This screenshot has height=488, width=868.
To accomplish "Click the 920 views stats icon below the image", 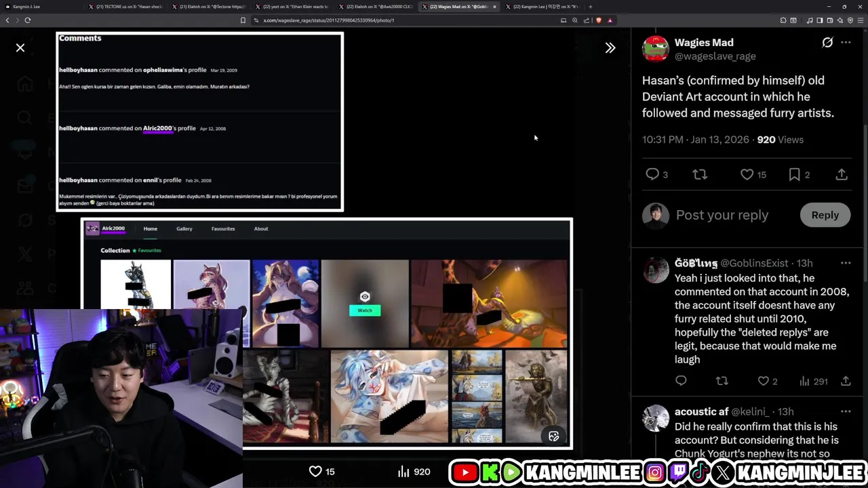I will pyautogui.click(x=403, y=471).
